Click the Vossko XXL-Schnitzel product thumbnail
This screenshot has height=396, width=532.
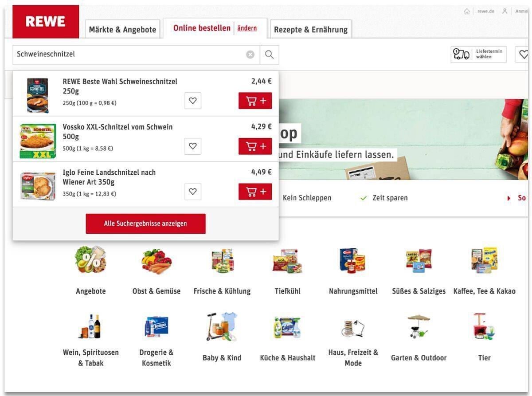(x=38, y=141)
